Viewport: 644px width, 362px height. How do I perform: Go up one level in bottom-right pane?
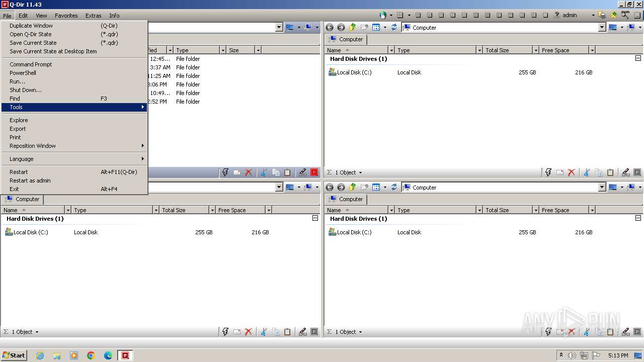pyautogui.click(x=352, y=188)
